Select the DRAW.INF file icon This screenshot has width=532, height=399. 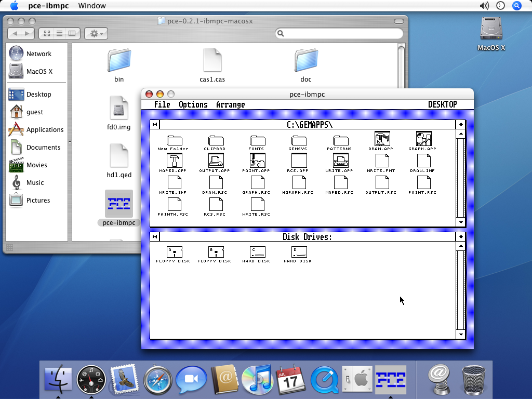(x=423, y=161)
